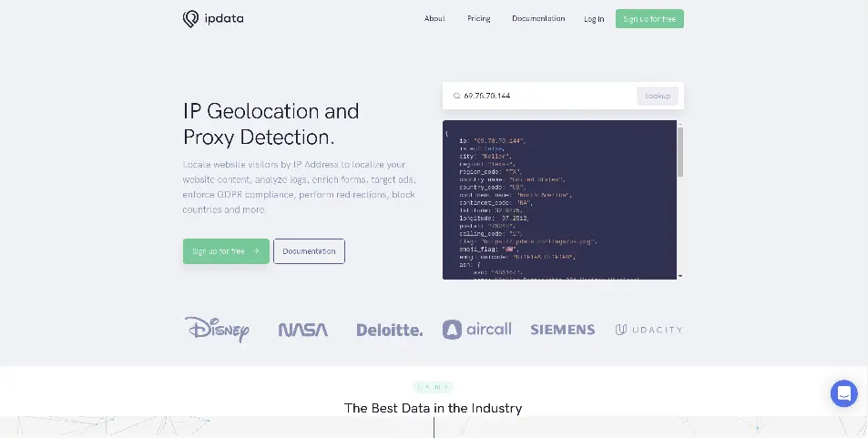
Task: Click the Log In link
Action: pos(594,19)
